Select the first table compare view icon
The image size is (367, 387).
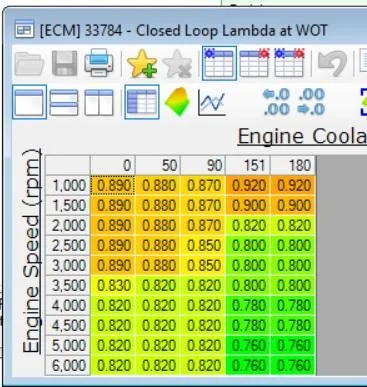[219, 63]
